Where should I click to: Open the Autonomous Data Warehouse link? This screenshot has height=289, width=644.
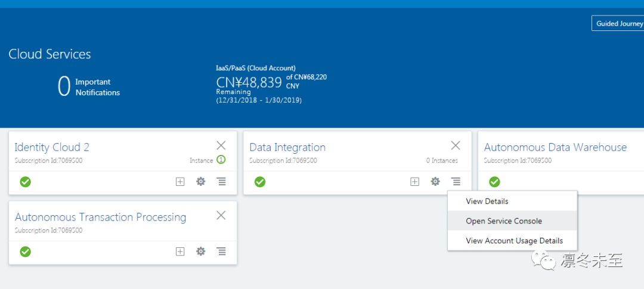555,147
